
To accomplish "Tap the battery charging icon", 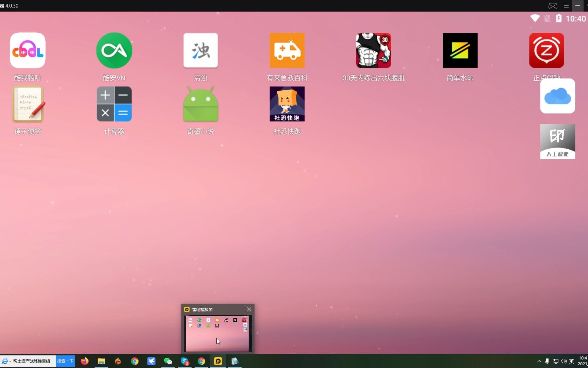I will (x=559, y=18).
